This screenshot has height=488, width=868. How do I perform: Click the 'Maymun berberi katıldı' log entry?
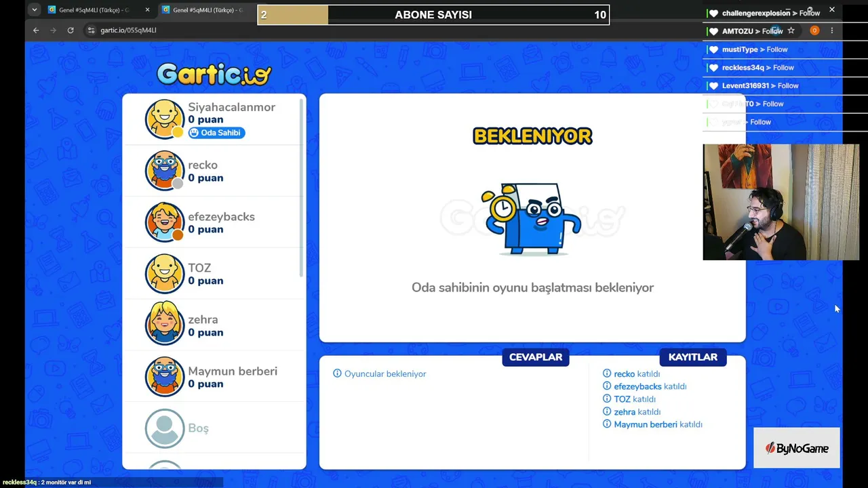point(658,424)
